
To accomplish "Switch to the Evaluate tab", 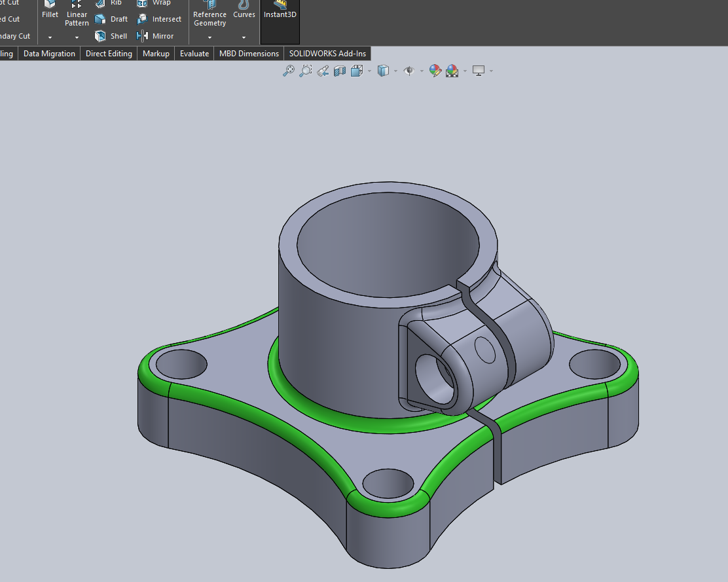I will 194,53.
